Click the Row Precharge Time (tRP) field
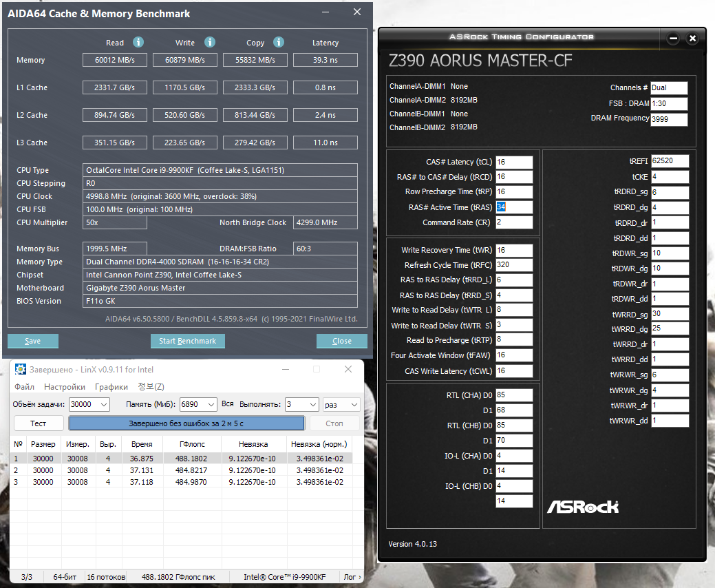 tap(514, 191)
